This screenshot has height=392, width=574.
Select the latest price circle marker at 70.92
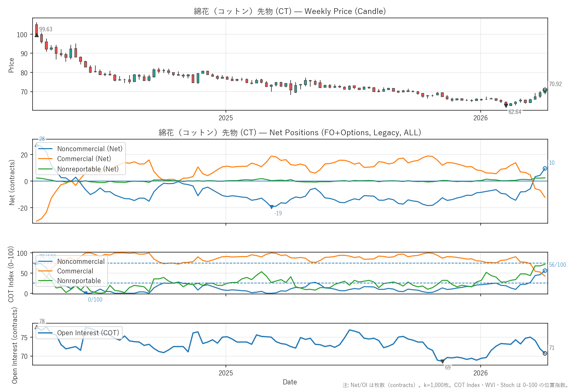(545, 90)
